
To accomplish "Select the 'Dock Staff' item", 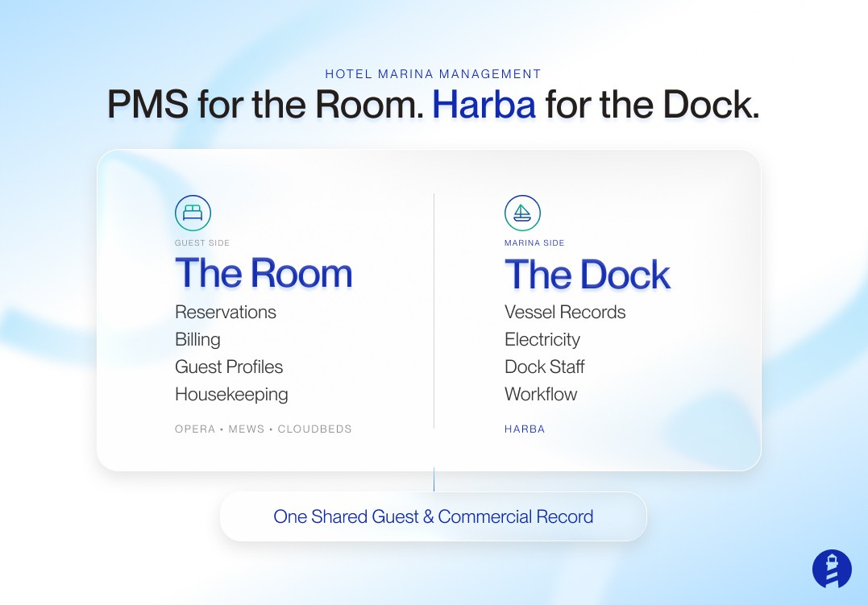I will pyautogui.click(x=544, y=367).
